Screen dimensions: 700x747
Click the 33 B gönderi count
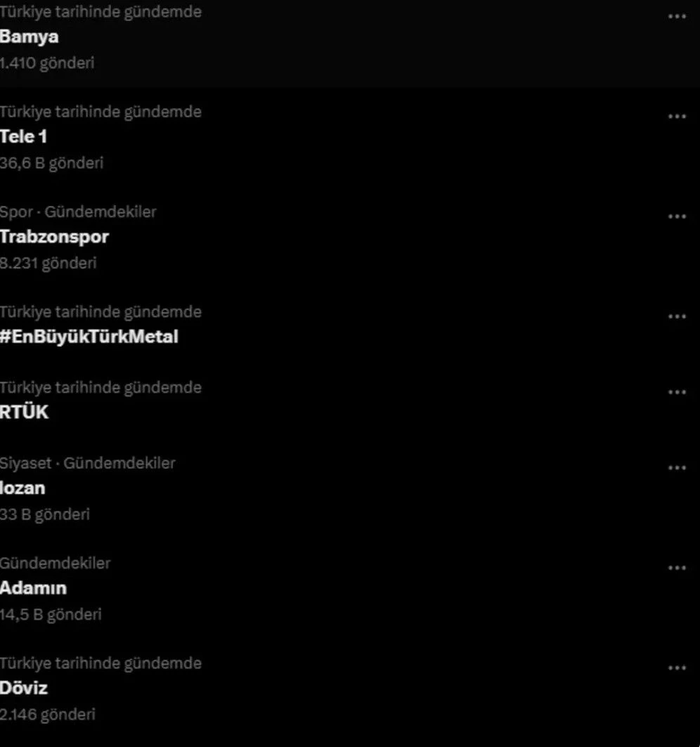45,514
